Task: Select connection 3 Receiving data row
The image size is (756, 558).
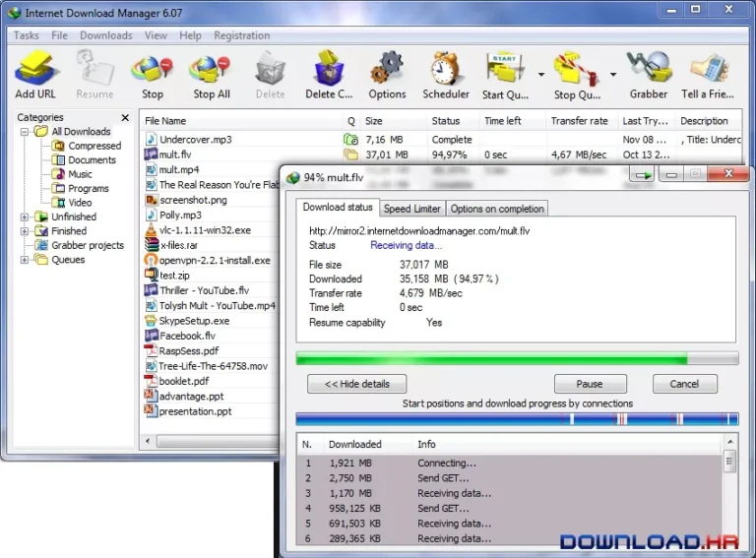Action: click(510, 493)
